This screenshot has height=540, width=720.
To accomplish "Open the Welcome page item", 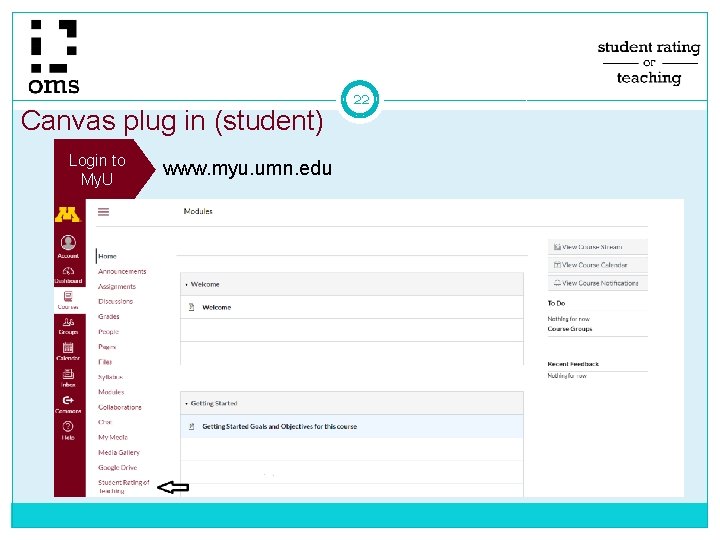I will 216,307.
